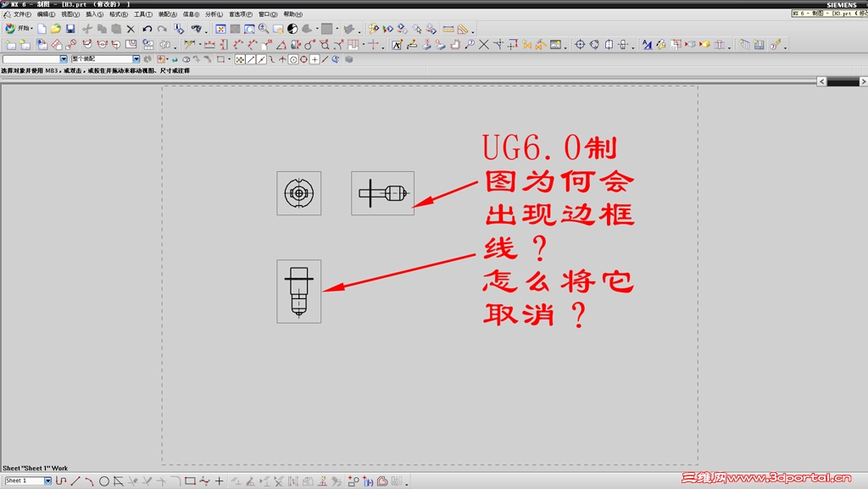Image resolution: width=868 pixels, height=489 pixels.
Task: Redo the last undone action
Action: (162, 29)
